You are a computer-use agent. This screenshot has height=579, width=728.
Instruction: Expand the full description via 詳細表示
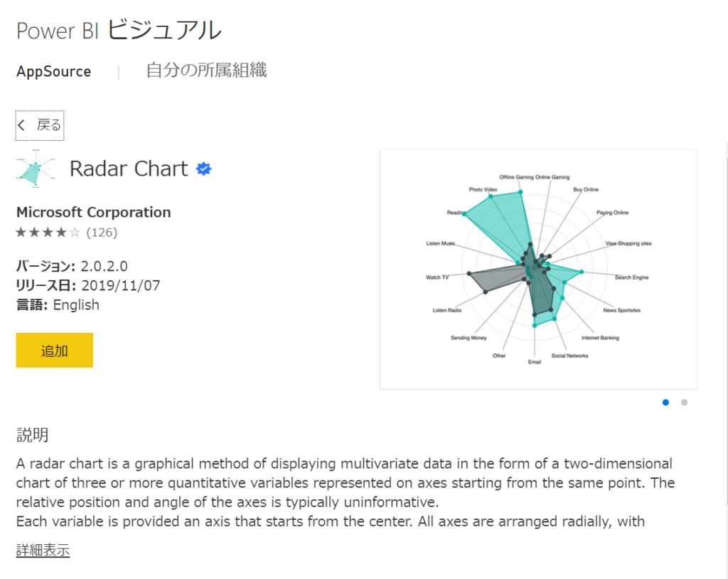pyautogui.click(x=42, y=551)
